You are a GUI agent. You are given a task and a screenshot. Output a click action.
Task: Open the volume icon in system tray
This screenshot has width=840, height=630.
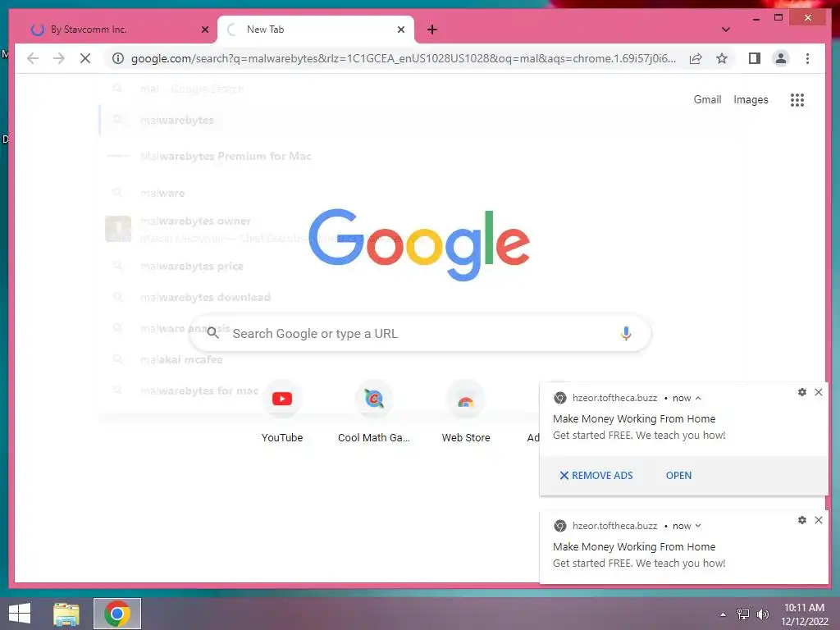tap(762, 614)
